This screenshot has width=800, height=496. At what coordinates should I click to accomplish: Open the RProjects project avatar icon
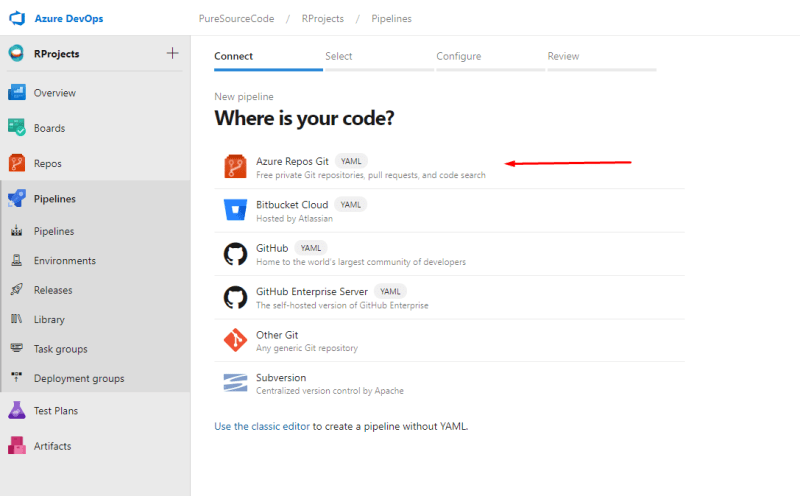(16, 54)
